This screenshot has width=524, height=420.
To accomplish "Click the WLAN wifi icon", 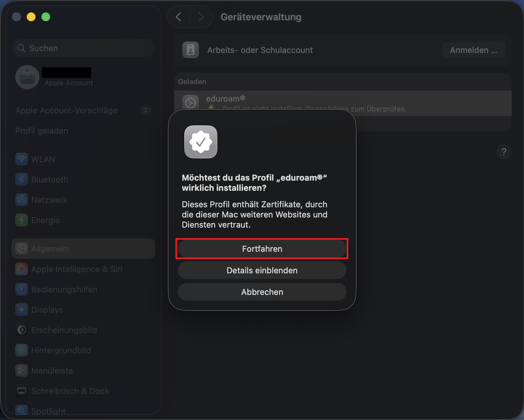I will coord(22,159).
